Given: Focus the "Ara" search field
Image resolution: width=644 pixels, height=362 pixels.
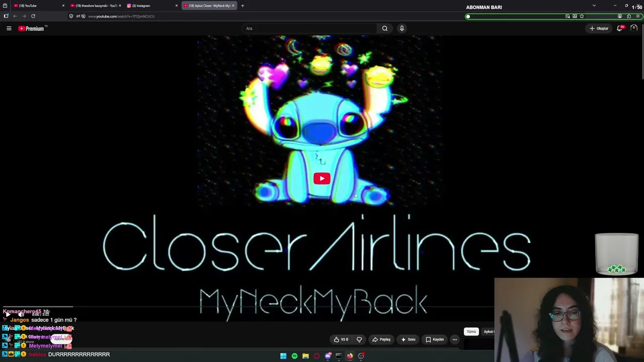Looking at the screenshot, I should tap(310, 29).
